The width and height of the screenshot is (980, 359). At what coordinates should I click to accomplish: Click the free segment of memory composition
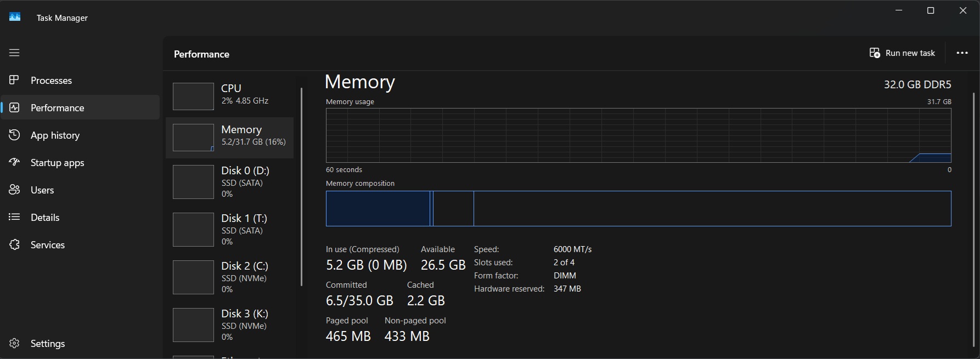(712, 208)
